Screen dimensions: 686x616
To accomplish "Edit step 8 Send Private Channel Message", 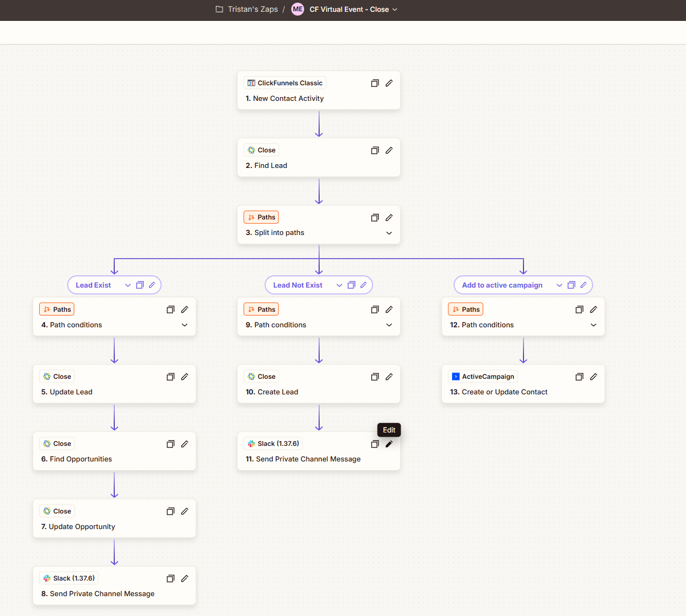I will 185,578.
